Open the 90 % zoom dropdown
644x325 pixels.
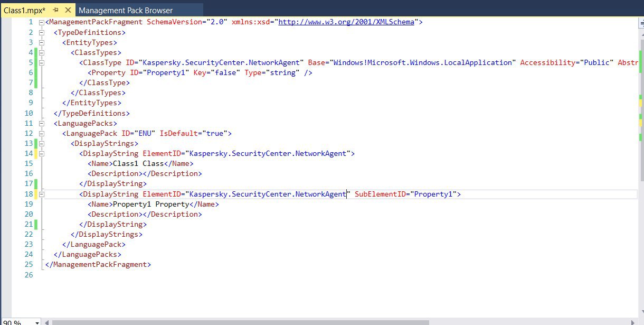coord(37,322)
